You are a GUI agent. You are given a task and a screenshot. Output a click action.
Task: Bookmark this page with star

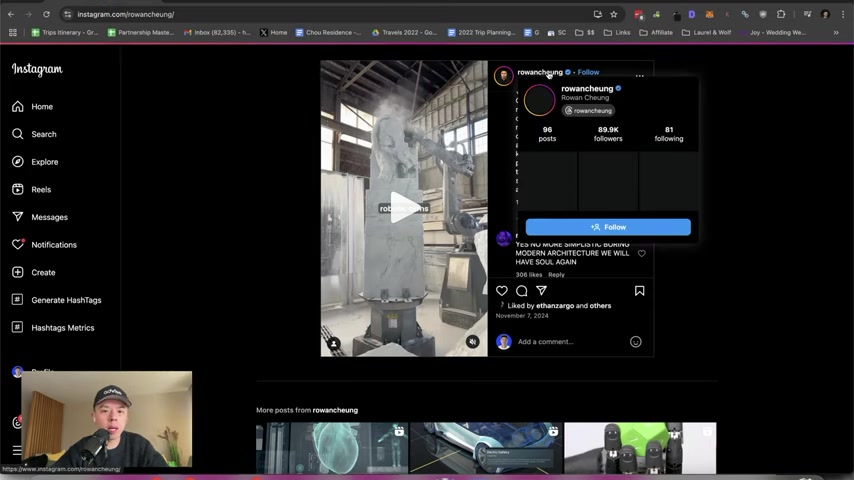(x=614, y=15)
